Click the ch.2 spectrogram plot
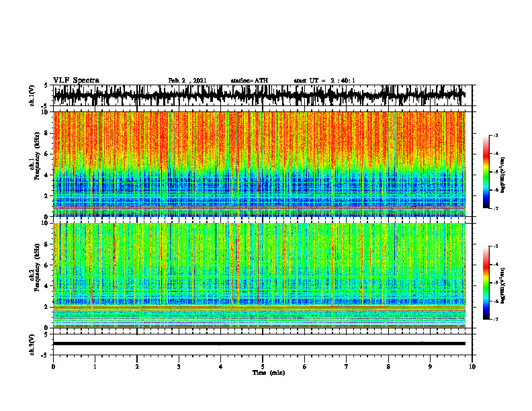Viewport: 532px width, 411px height. (259, 275)
